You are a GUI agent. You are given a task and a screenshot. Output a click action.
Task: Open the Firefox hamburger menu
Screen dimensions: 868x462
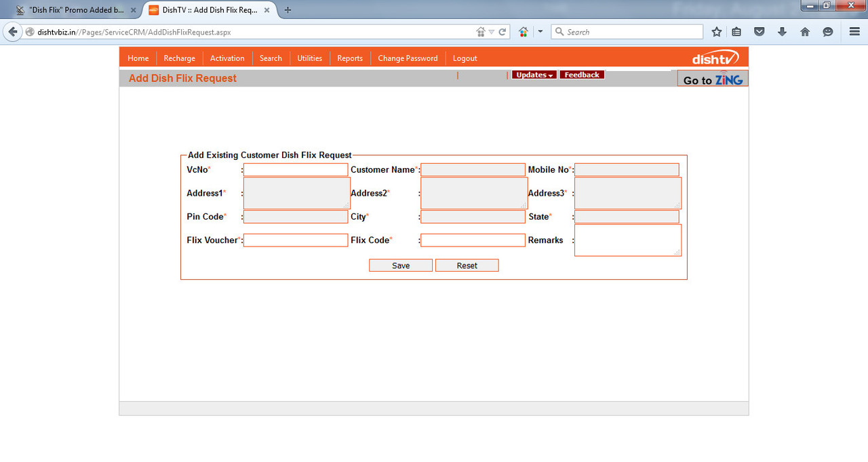854,32
